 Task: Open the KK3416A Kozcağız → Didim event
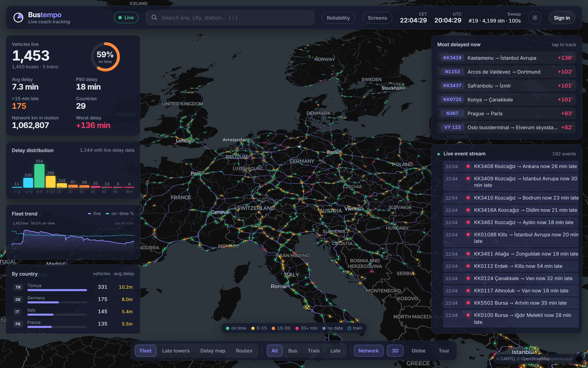click(x=511, y=210)
